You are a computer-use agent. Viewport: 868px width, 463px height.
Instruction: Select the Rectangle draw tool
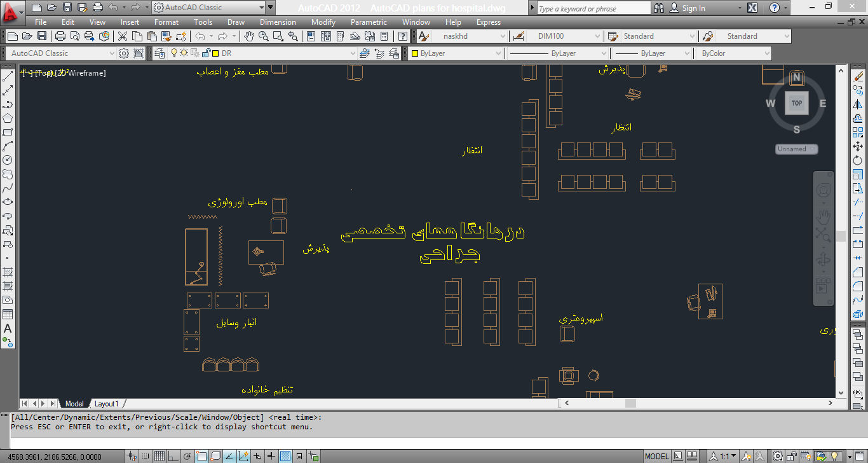tap(8, 133)
